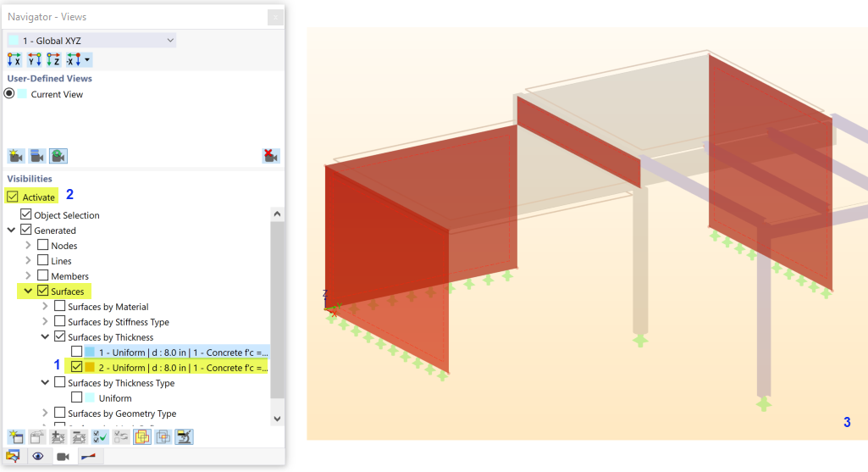Toggle the Surfaces checkbox
The image size is (868, 472).
[43, 291]
